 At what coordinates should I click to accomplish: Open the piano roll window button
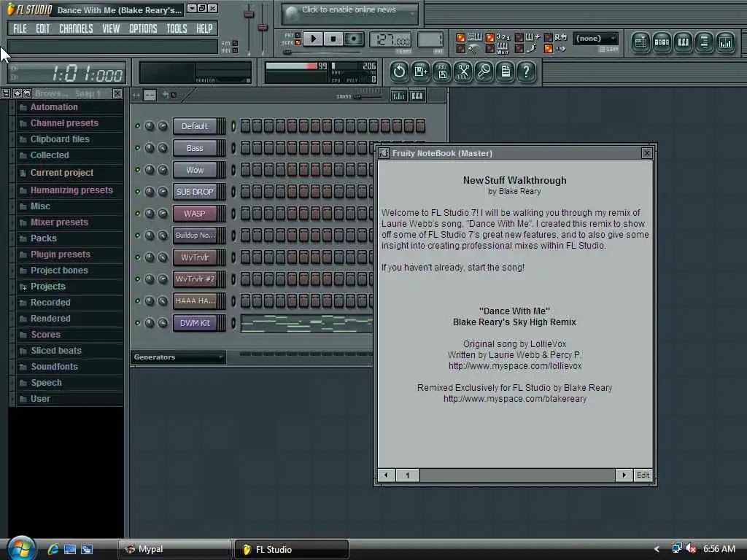point(683,43)
